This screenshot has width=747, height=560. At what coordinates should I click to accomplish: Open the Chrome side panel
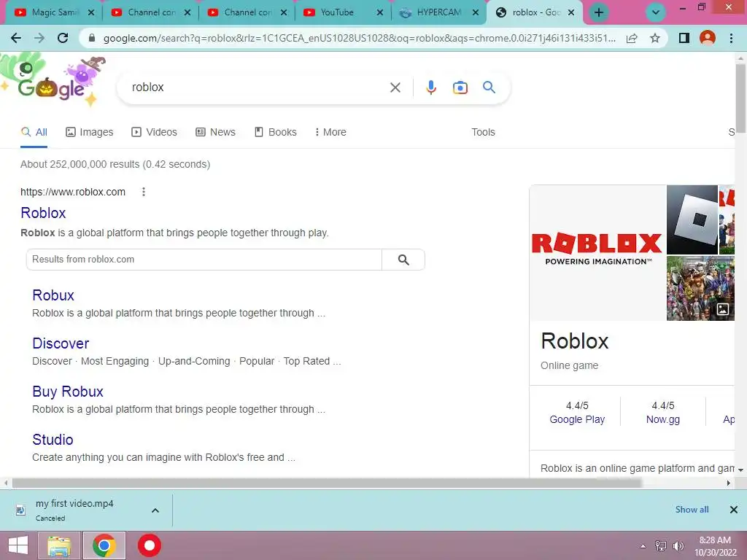pos(684,38)
